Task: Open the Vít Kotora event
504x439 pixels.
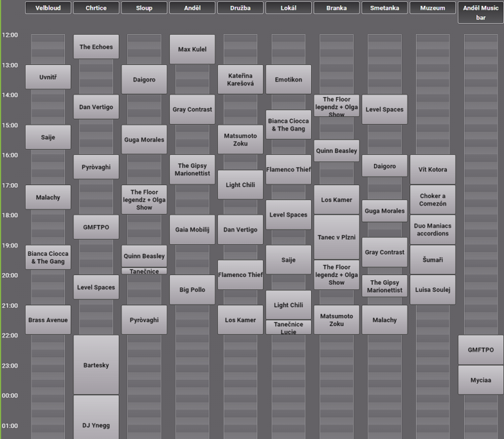Action: click(432, 169)
